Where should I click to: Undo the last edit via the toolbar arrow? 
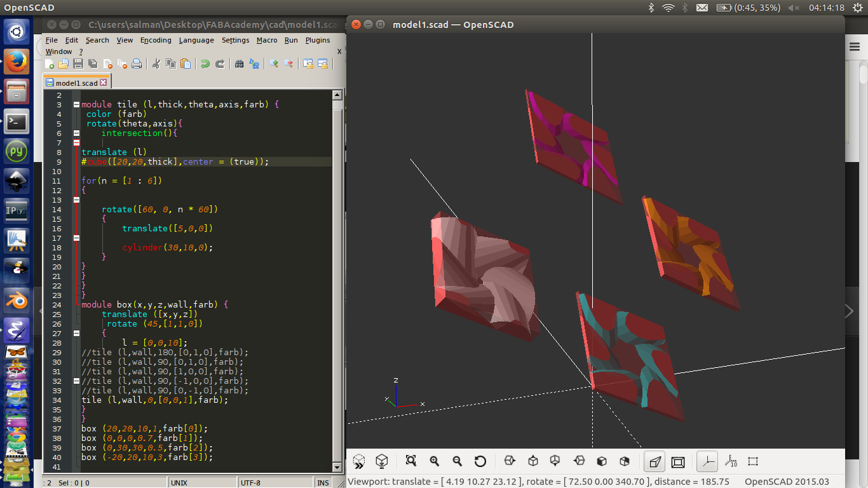(205, 64)
